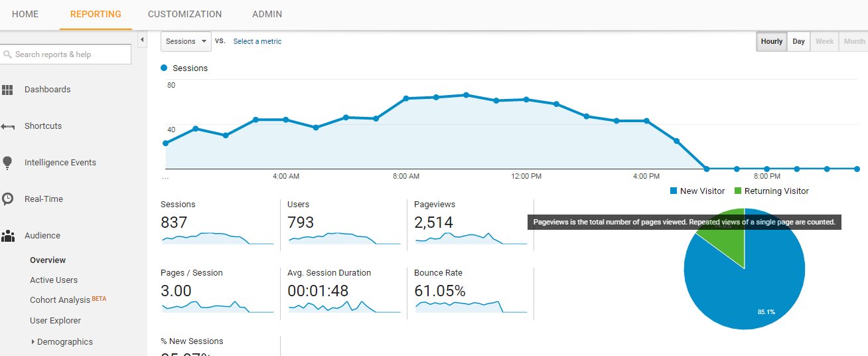Open the Active Users report

(x=54, y=280)
